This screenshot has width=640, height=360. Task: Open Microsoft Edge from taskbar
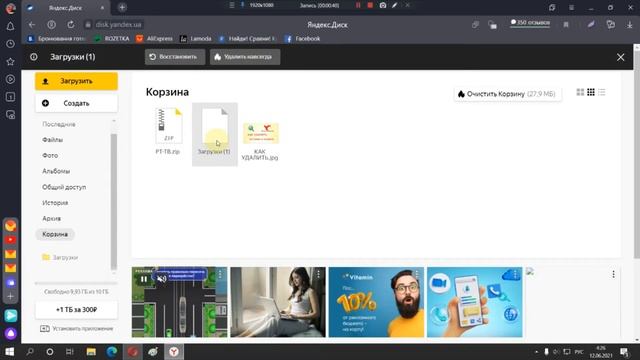click(x=112, y=351)
